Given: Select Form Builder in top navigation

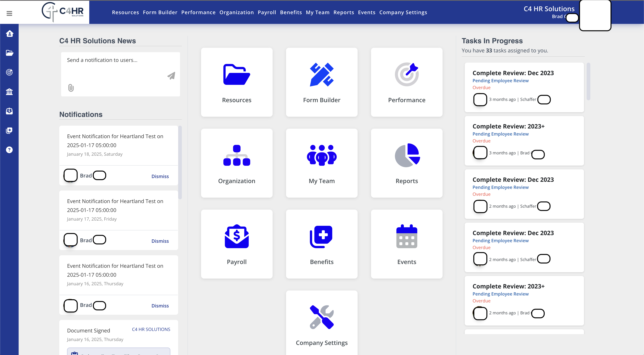Looking at the screenshot, I should click(160, 12).
